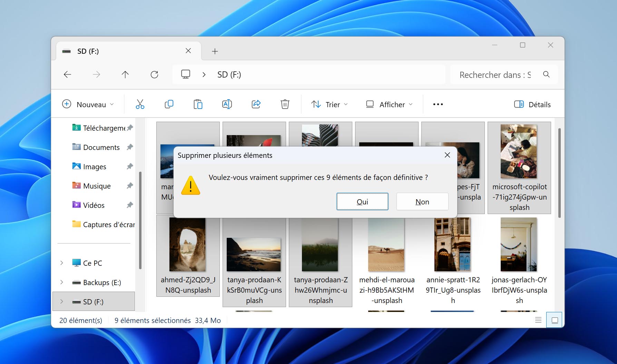This screenshot has width=617, height=364.
Task: Click the Copy icon in the toolbar
Action: [x=169, y=104]
